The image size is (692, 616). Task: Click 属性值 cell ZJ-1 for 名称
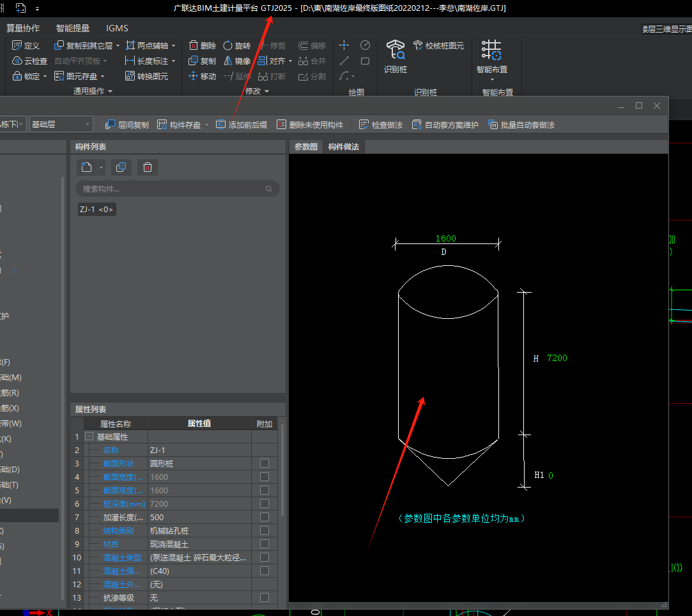(x=199, y=450)
